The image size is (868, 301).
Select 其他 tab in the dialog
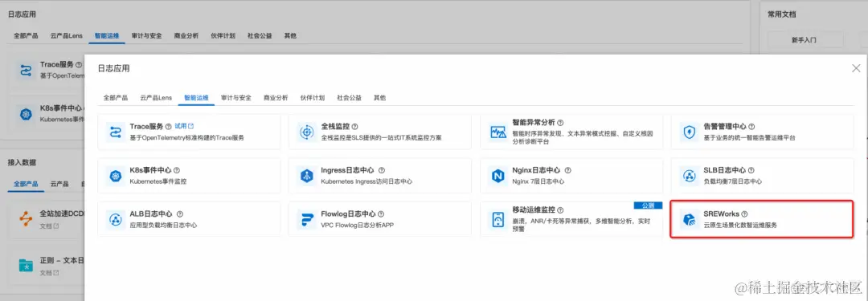tap(379, 98)
